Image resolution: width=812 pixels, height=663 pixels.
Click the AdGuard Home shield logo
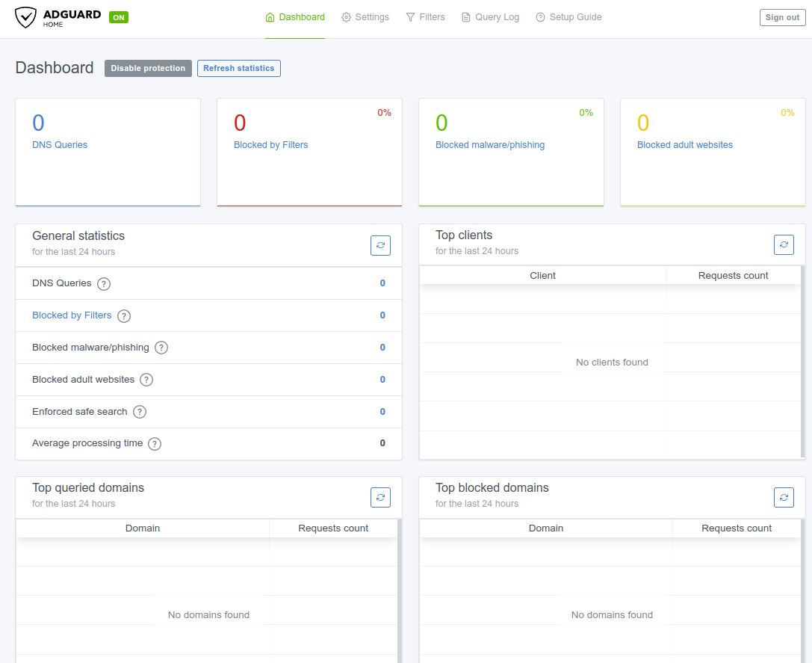point(26,17)
